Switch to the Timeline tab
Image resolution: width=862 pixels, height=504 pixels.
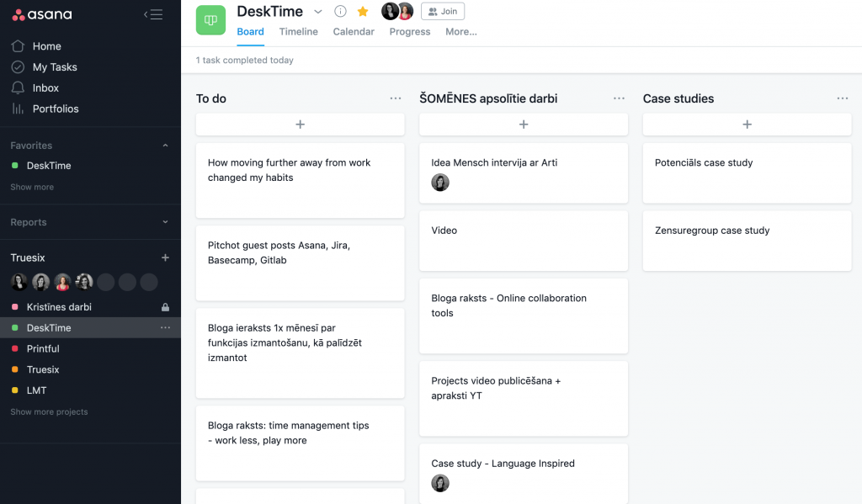coord(299,32)
